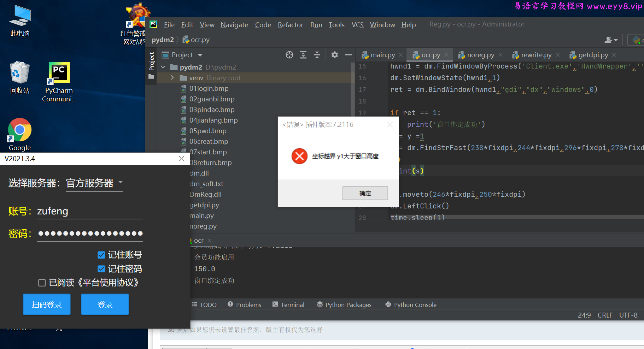Click the PyCharm logo in the title bar

(153, 24)
